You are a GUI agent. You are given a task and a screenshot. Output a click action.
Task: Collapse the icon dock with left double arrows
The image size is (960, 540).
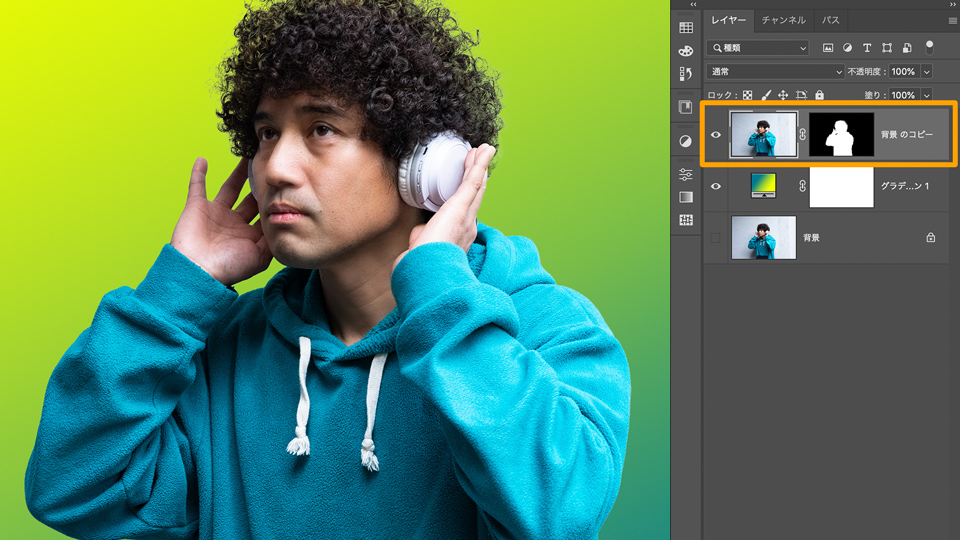point(693,4)
